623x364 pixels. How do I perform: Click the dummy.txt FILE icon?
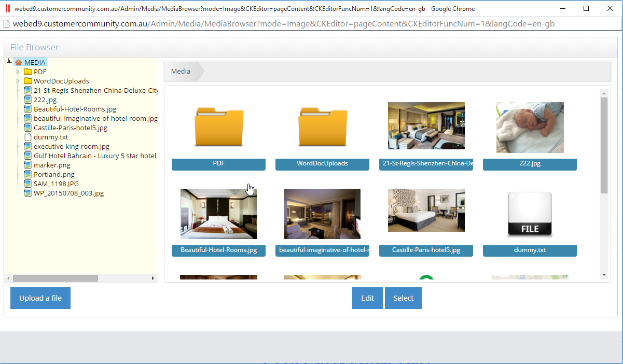530,214
